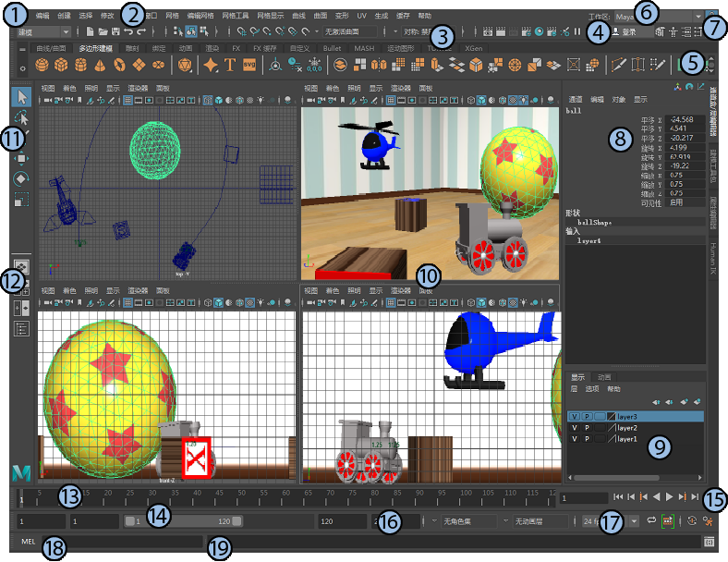This screenshot has height=562, width=728.
Task: Click the Save Scene floppy icon
Action: pyautogui.click(x=115, y=31)
